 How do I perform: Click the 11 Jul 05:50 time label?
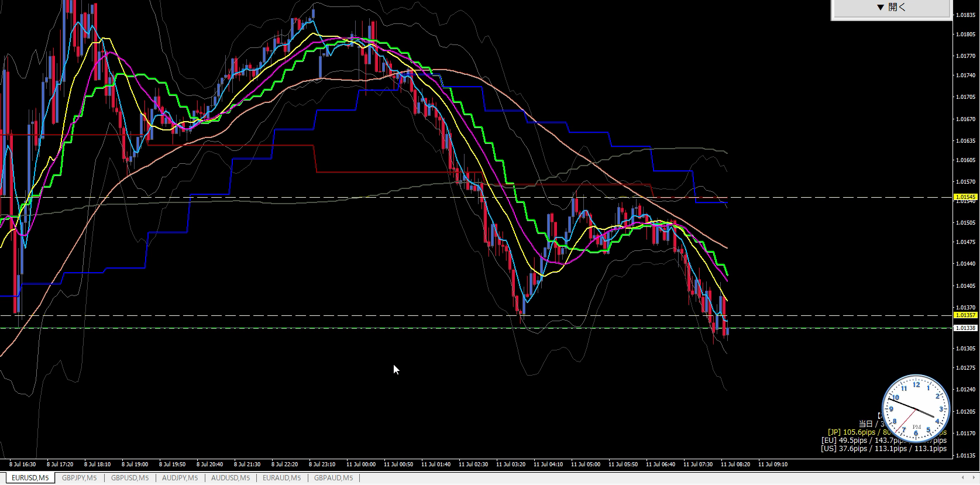coord(623,465)
